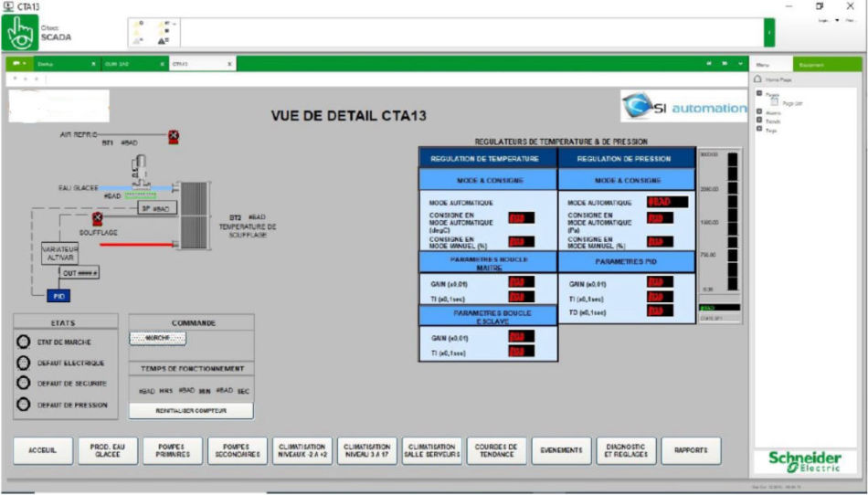
Task: Click the DEFAUT ELECTRIQUE indicator light
Action: [x=25, y=363]
